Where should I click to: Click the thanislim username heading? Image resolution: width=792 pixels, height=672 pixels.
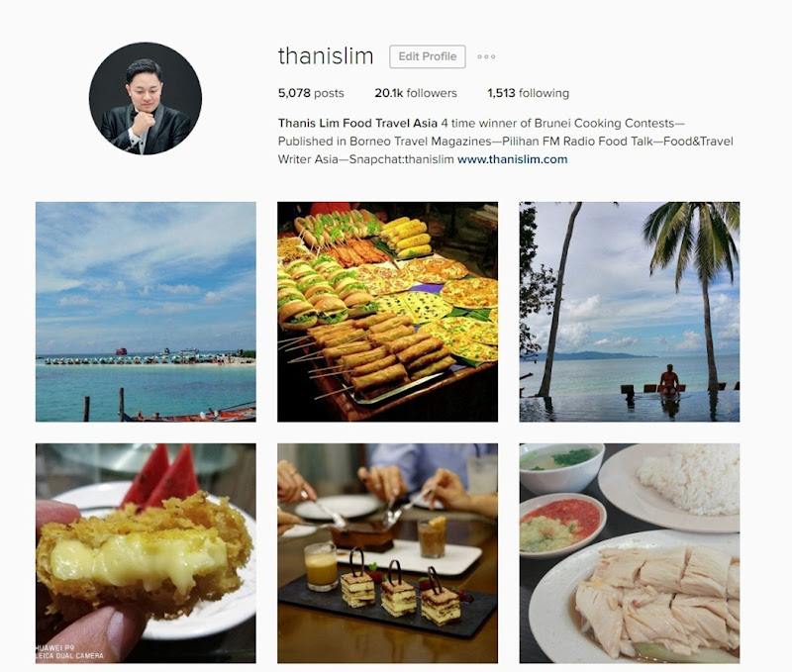(326, 56)
